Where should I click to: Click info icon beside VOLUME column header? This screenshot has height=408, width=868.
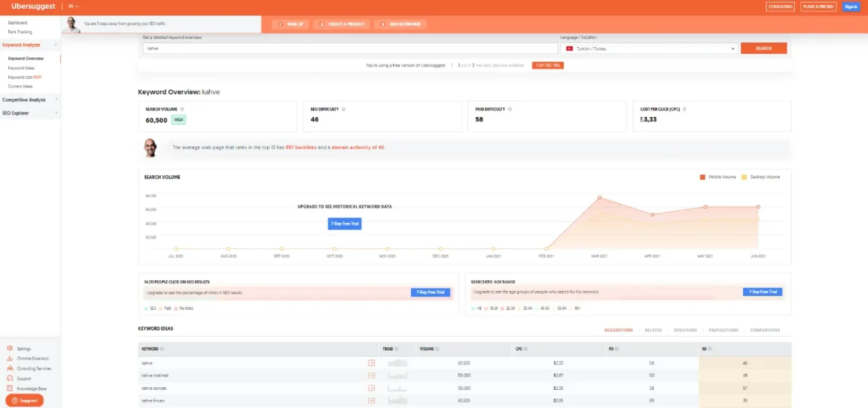[437, 349]
